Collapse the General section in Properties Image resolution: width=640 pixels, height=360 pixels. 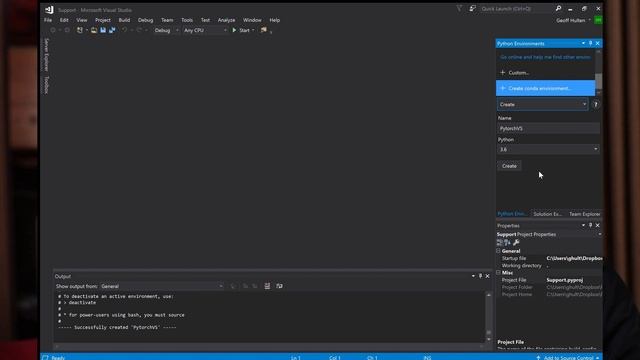click(498, 251)
